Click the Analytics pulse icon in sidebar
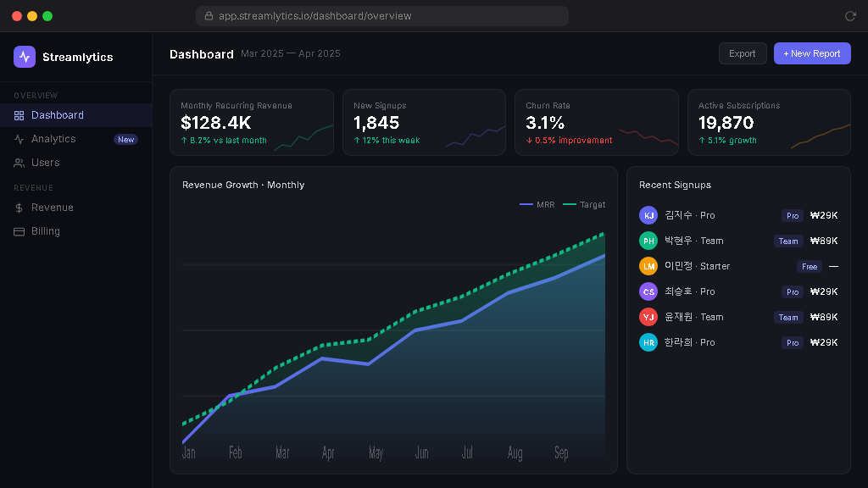 tap(19, 139)
